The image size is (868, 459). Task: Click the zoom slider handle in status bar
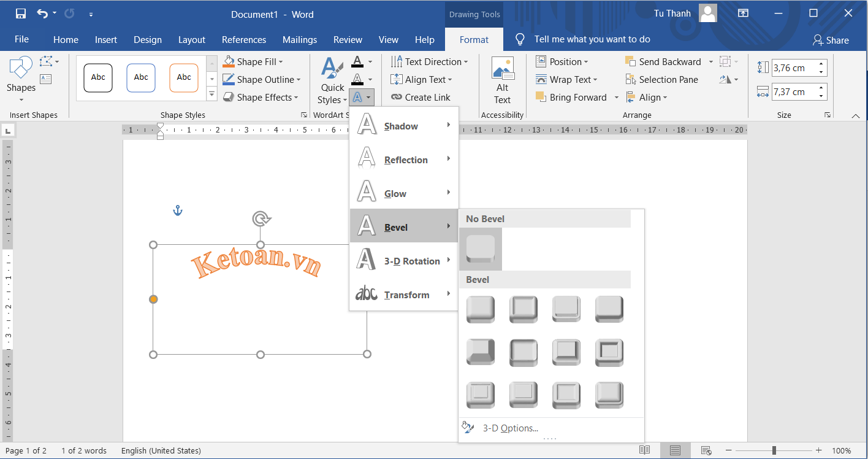774,450
